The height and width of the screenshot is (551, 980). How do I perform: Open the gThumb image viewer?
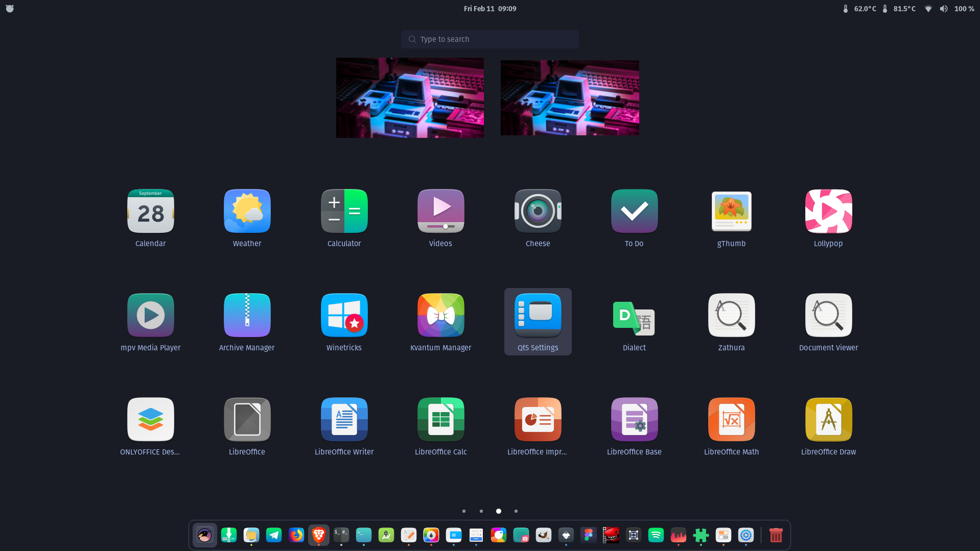[x=731, y=211]
